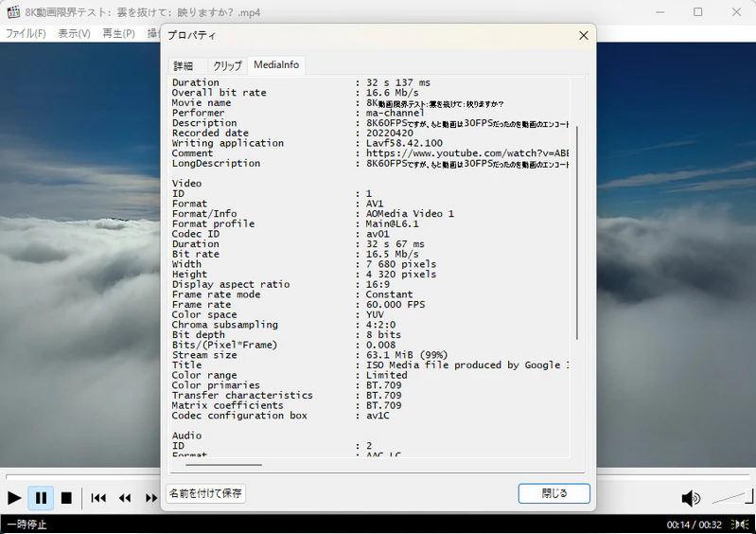Click Overall bit rate 16.6 Mb/s
This screenshot has width=756, height=534.
(x=392, y=93)
